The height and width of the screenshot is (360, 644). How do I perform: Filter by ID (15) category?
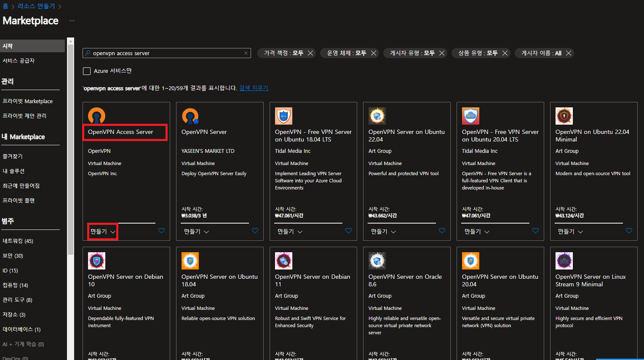pyautogui.click(x=10, y=270)
